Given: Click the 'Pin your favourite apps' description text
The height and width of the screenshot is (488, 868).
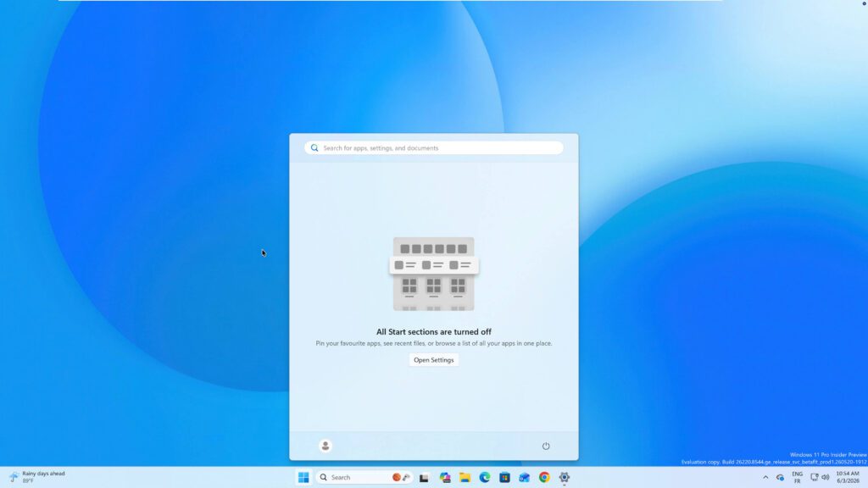Looking at the screenshot, I should (x=433, y=344).
